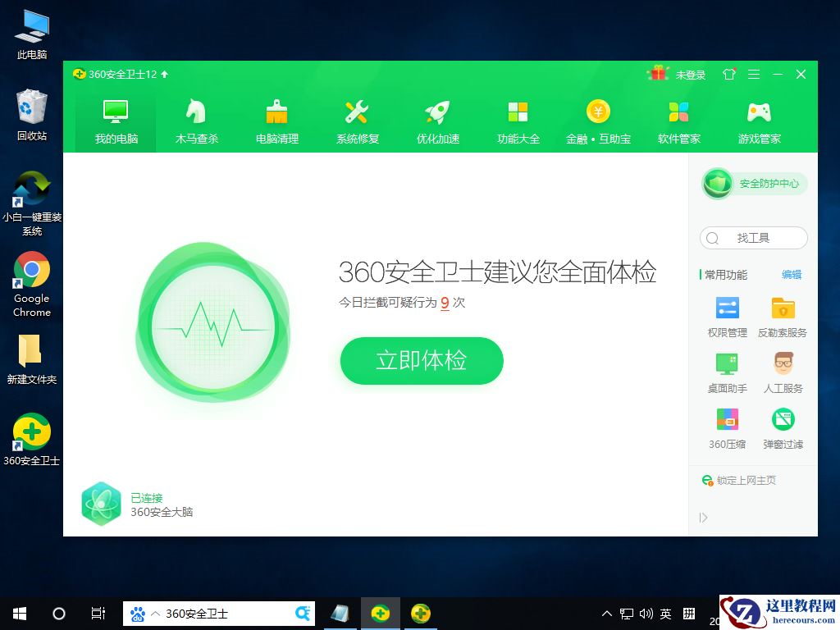Select the 电脑清理 cleanup tool
Screen dimensions: 840x630
(x=276, y=119)
